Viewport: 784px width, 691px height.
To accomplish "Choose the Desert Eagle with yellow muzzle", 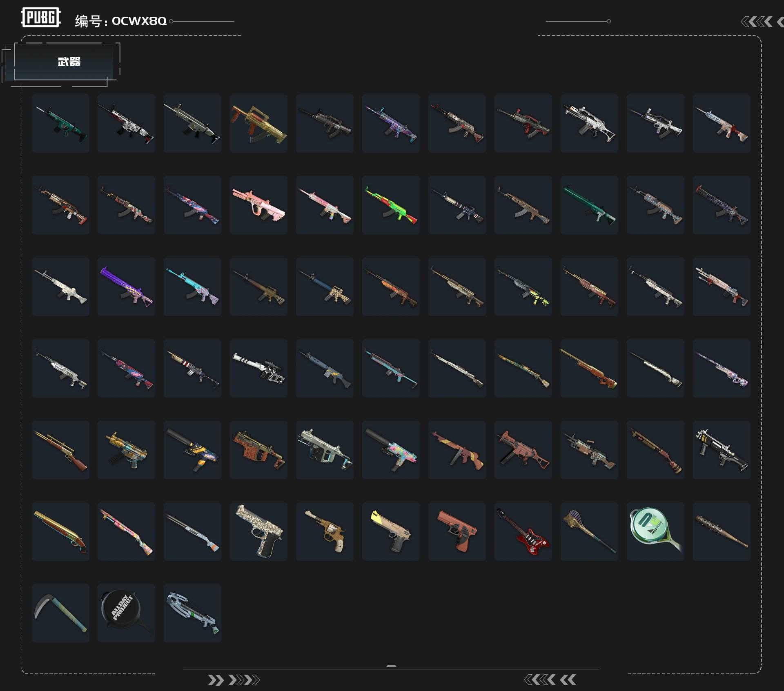I will click(391, 531).
